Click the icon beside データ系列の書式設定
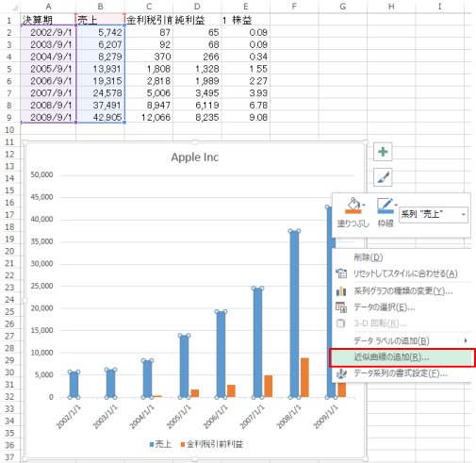 pos(341,373)
